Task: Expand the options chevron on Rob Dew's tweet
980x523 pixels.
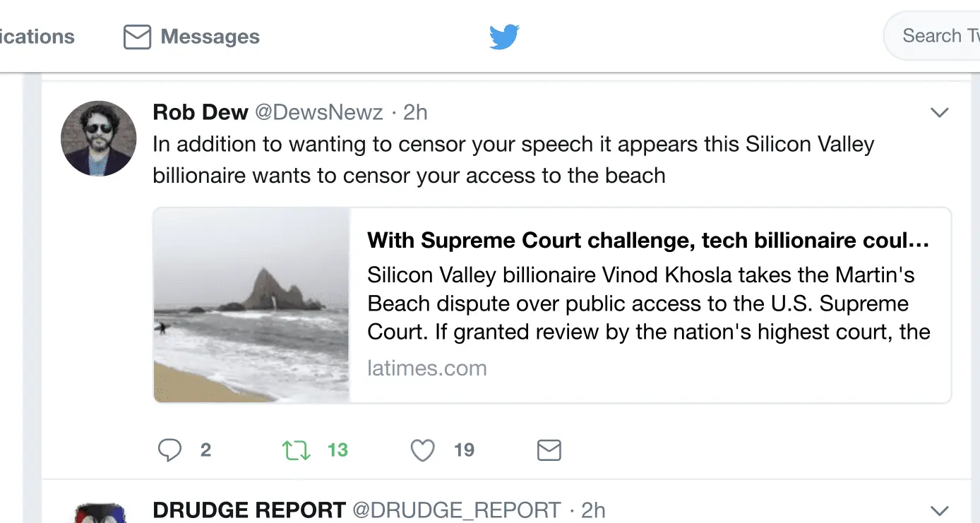Action: pyautogui.click(x=939, y=112)
